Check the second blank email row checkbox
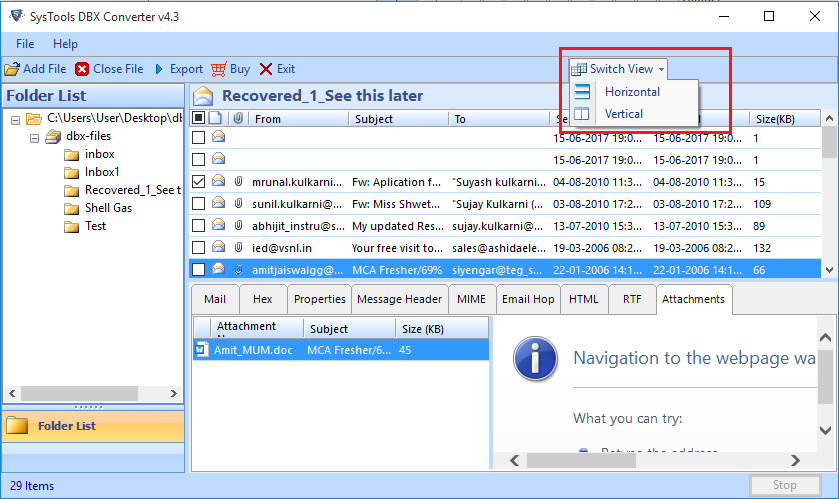Viewport: 839px width, 499px height. tap(199, 159)
